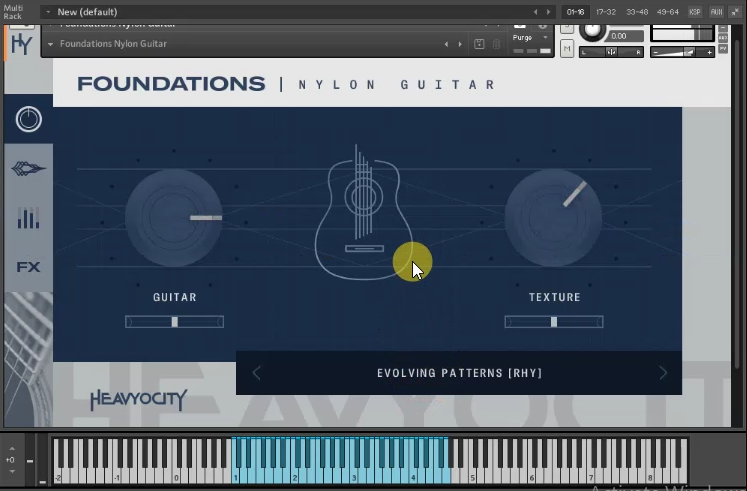Screen dimensions: 747x491
Task: Load previous snapshot of Foundations Nylon Guitar
Action: [x=446, y=44]
